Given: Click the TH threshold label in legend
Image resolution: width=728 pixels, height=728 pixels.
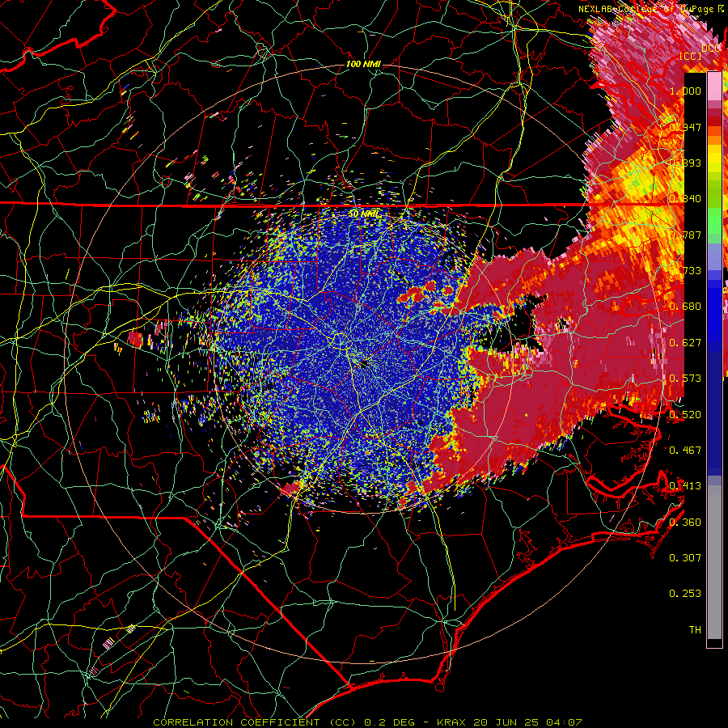Looking at the screenshot, I should (695, 630).
